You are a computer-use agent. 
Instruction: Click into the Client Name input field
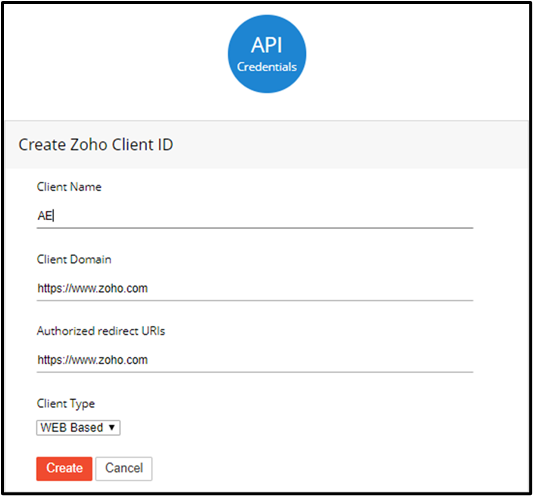coord(255,216)
